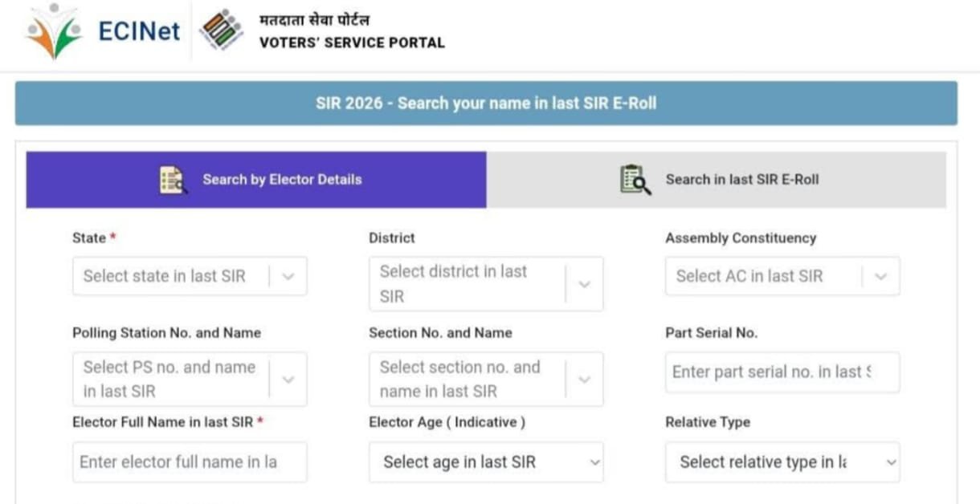This screenshot has height=504, width=980.
Task: Select the Elector Age dropdown
Action: pyautogui.click(x=486, y=462)
